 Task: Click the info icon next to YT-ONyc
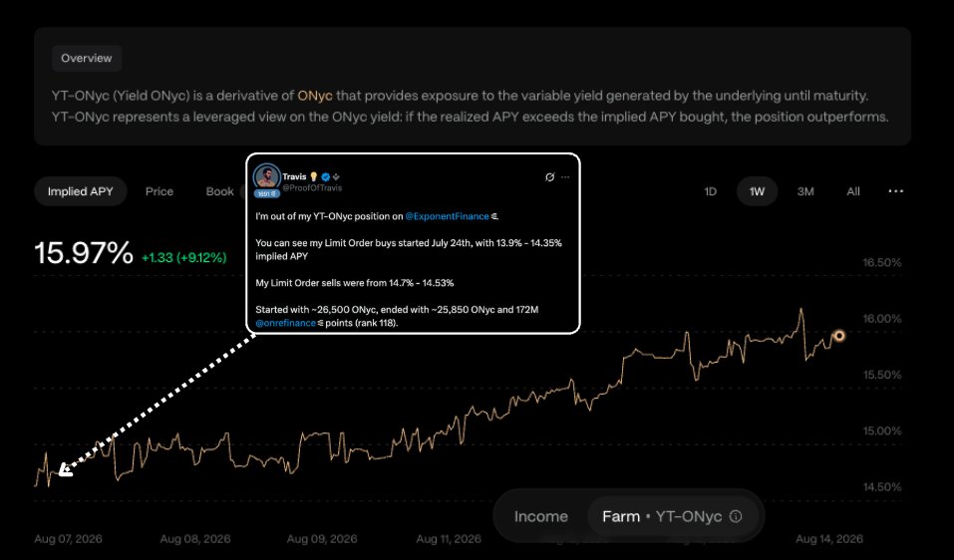pyautogui.click(x=736, y=516)
